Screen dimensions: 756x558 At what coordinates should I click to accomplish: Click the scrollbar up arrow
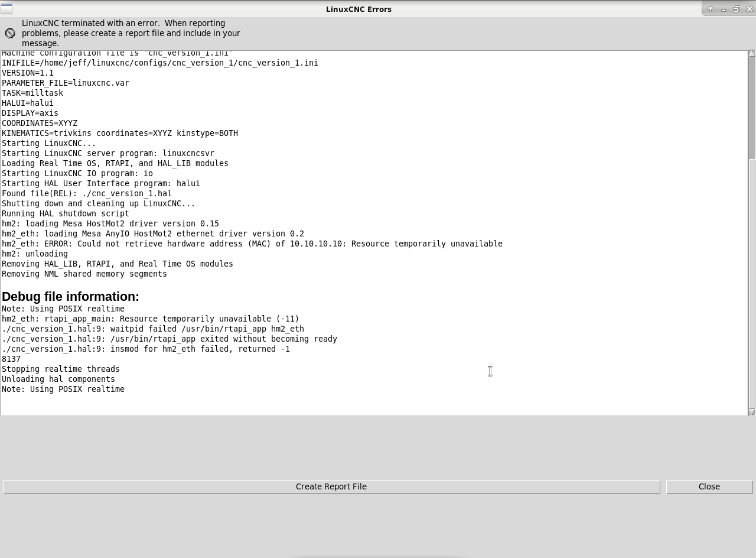click(x=752, y=54)
